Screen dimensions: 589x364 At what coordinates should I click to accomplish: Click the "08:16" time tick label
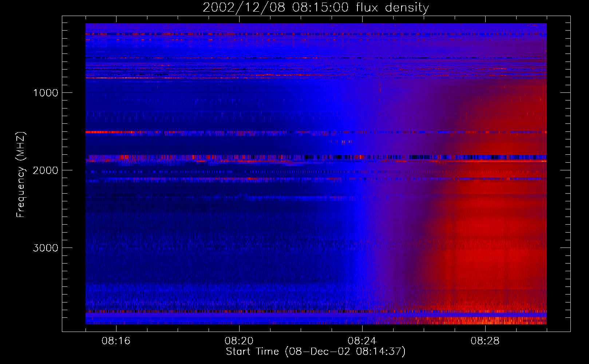116,341
